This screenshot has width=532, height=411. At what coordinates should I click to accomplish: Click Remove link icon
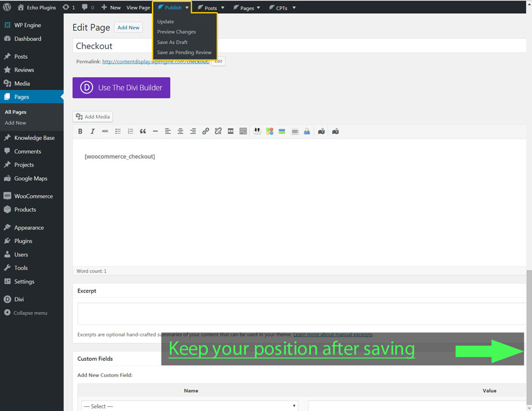coord(218,131)
